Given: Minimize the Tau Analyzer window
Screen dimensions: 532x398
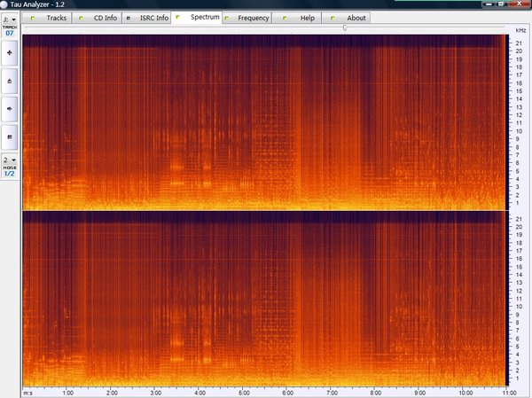Looking at the screenshot, I should click(x=489, y=4).
